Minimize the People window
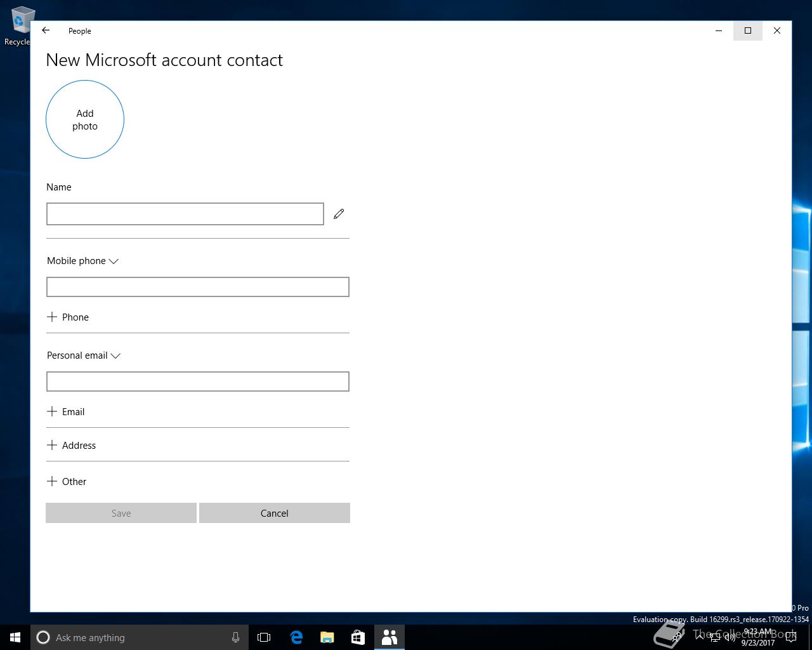 tap(719, 30)
